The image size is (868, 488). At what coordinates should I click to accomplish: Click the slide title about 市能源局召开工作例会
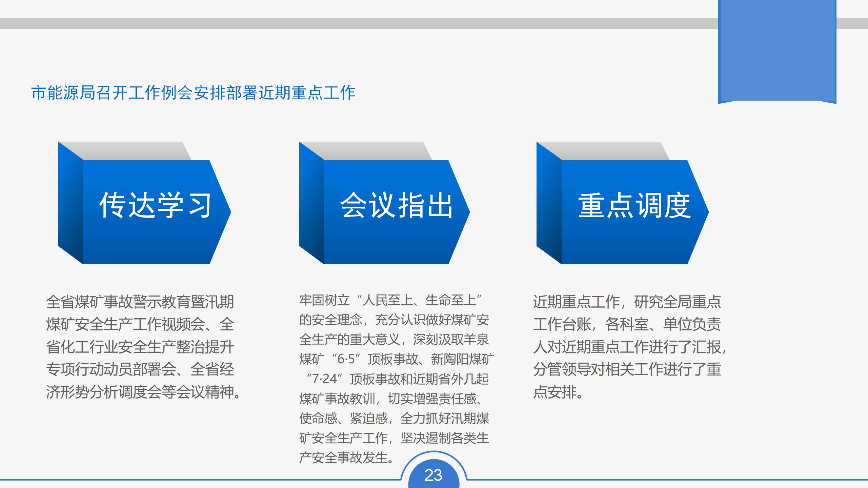[193, 93]
